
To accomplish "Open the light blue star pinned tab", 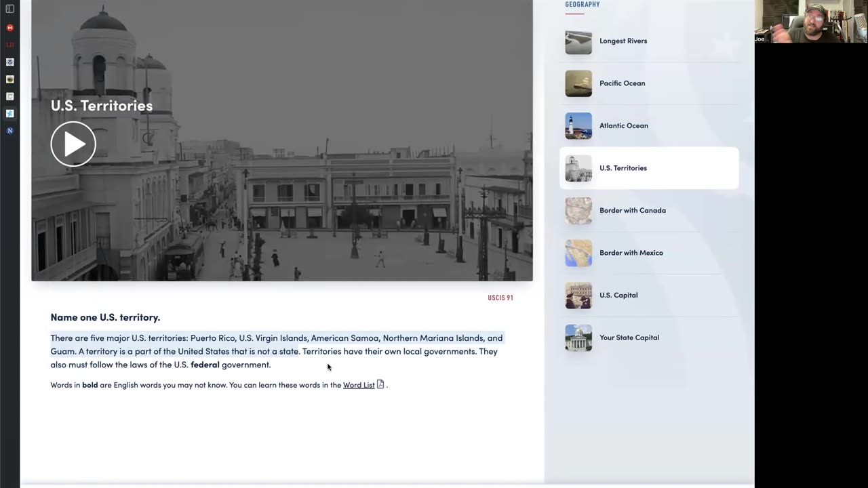I will coord(9,113).
